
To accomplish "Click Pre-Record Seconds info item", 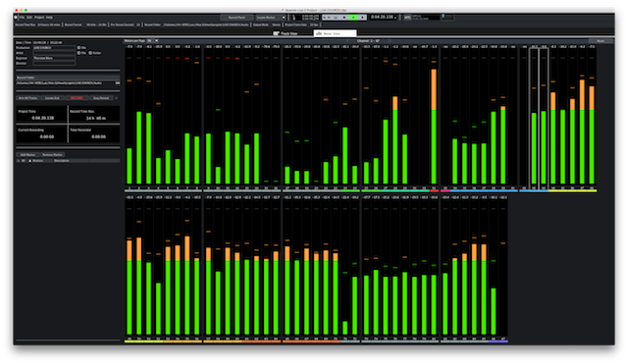I will pos(126,25).
